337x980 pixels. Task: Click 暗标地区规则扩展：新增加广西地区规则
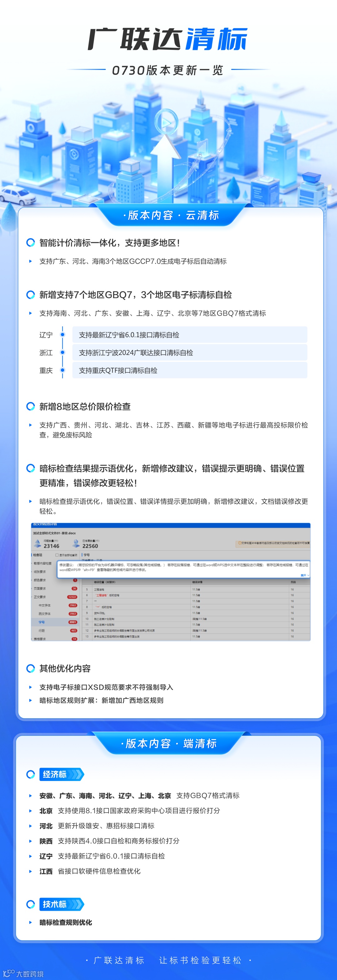(101, 701)
